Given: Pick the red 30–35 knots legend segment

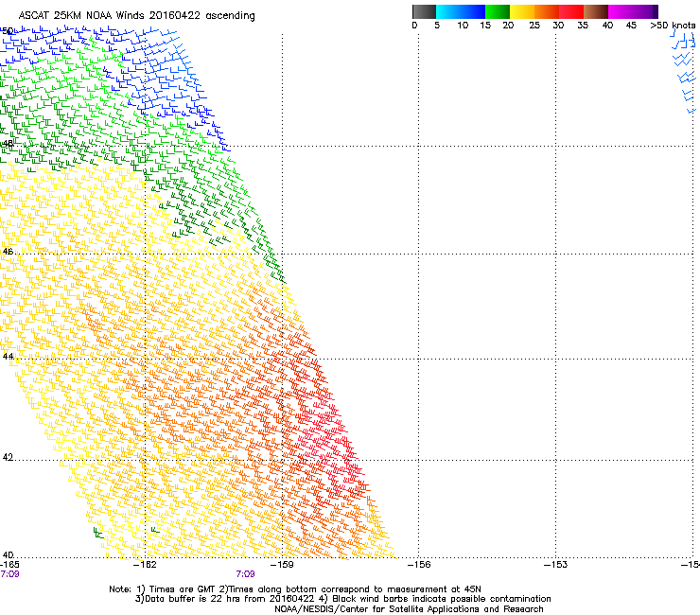Looking at the screenshot, I should pos(571,11).
